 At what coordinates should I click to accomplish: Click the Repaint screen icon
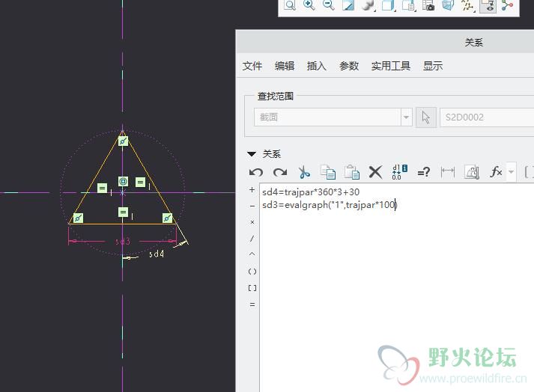[x=348, y=5]
